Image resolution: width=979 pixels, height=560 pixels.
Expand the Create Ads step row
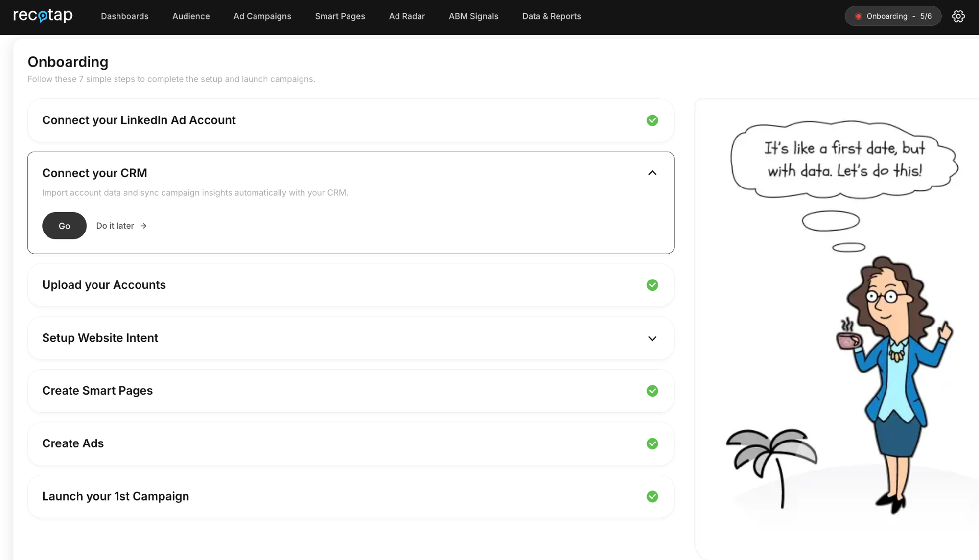[73, 443]
